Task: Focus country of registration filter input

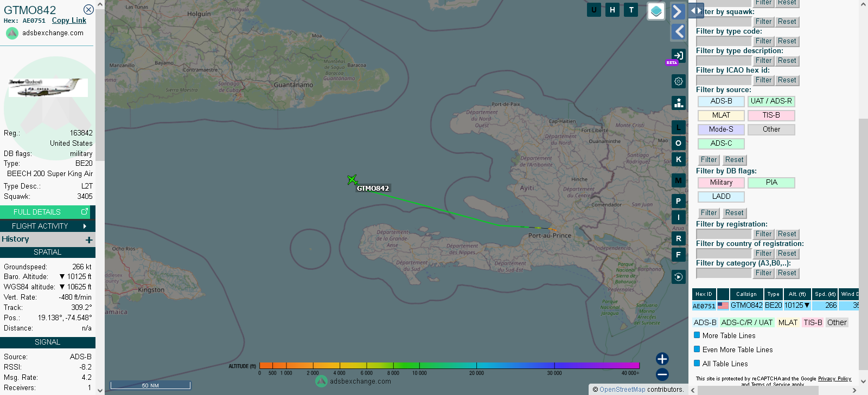Action: tap(724, 254)
